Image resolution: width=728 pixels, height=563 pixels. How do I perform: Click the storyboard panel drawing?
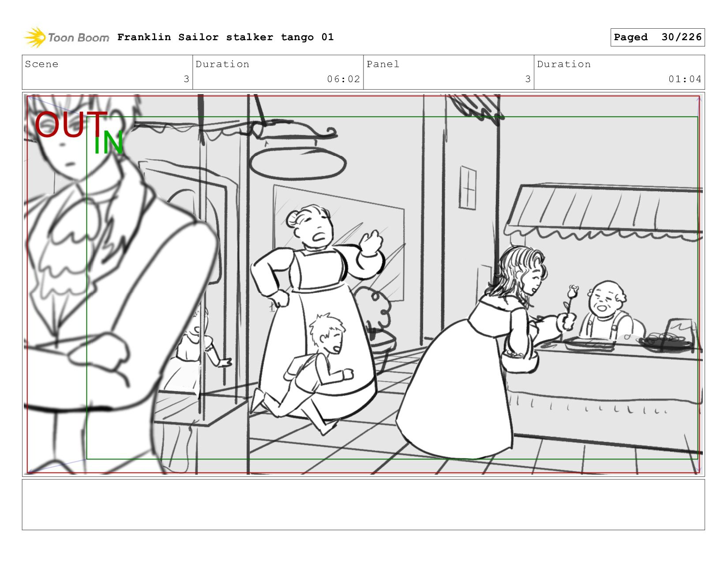pos(364,284)
